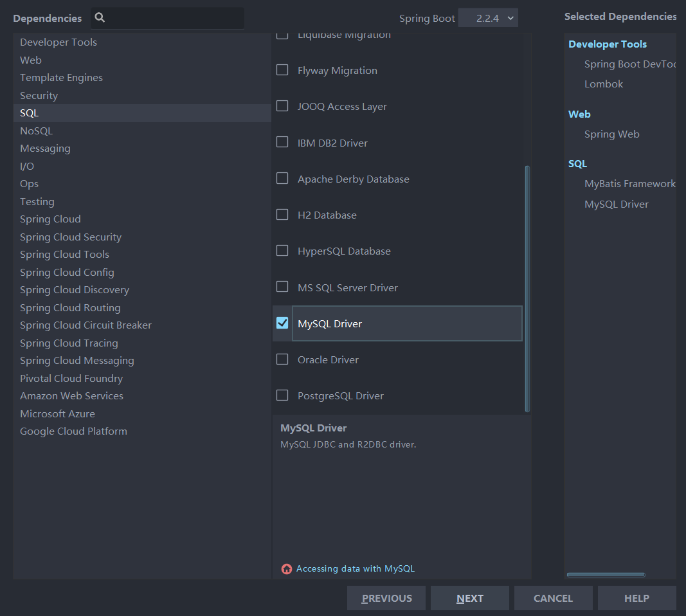Image resolution: width=686 pixels, height=616 pixels.
Task: Open the Spring Cloud Config category
Action: click(142, 272)
